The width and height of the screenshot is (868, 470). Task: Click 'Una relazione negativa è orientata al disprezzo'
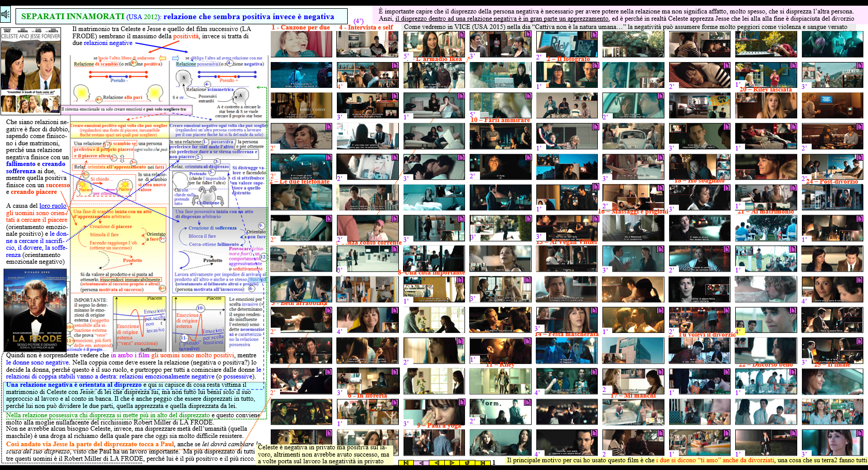(73, 385)
